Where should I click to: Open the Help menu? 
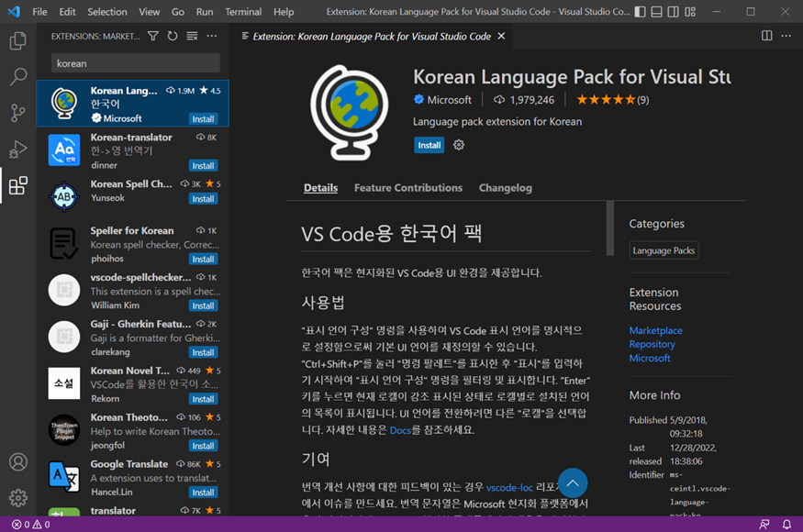(284, 12)
